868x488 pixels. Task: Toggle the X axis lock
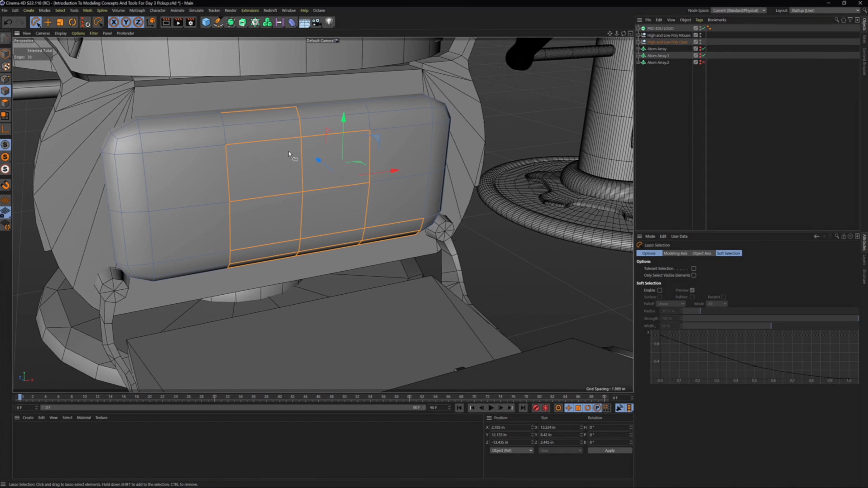(x=113, y=22)
